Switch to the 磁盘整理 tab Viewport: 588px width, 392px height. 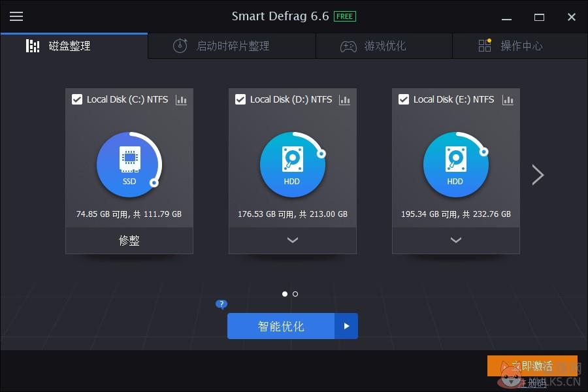click(x=74, y=46)
